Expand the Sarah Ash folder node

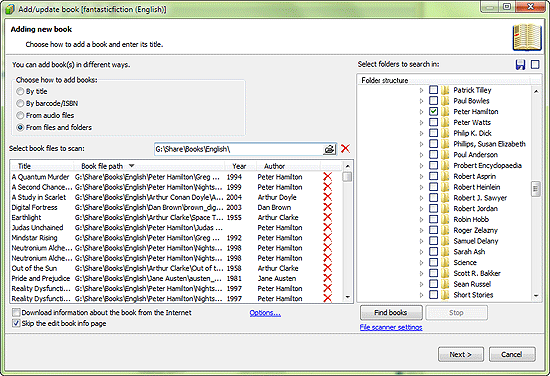tap(421, 251)
